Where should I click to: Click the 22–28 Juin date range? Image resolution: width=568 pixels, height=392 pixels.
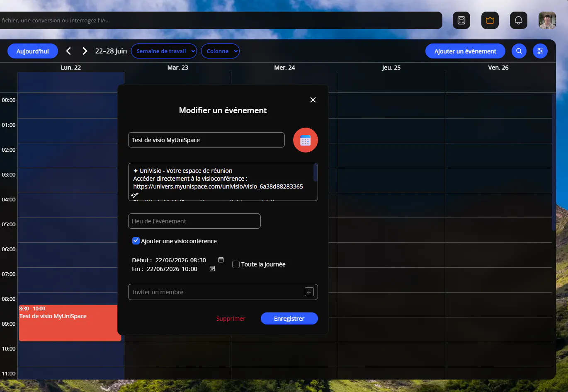pos(111,51)
